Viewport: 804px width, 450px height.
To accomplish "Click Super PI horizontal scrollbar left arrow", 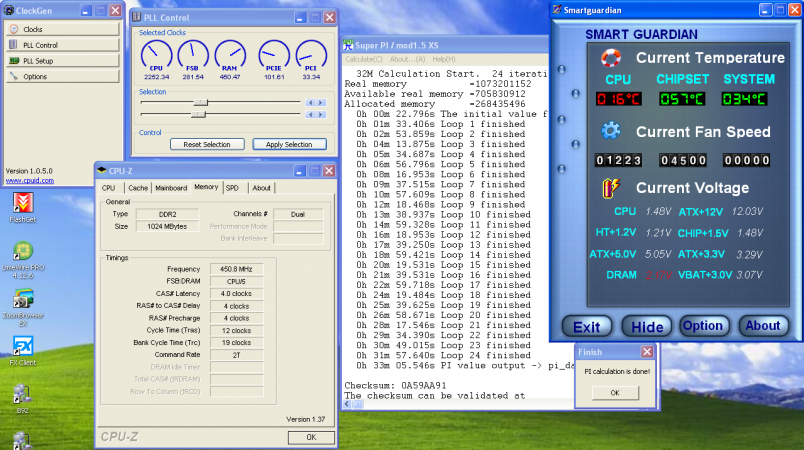I will pyautogui.click(x=348, y=404).
